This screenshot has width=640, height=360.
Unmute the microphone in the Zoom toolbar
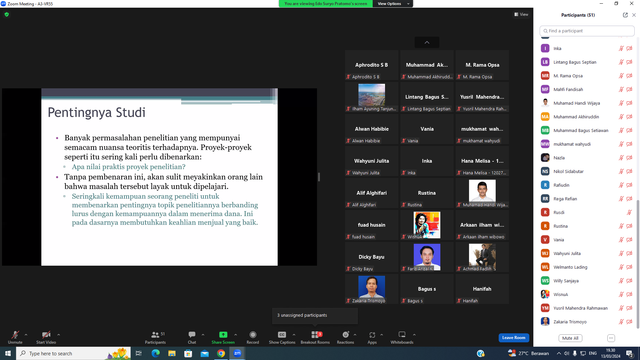click(x=15, y=337)
